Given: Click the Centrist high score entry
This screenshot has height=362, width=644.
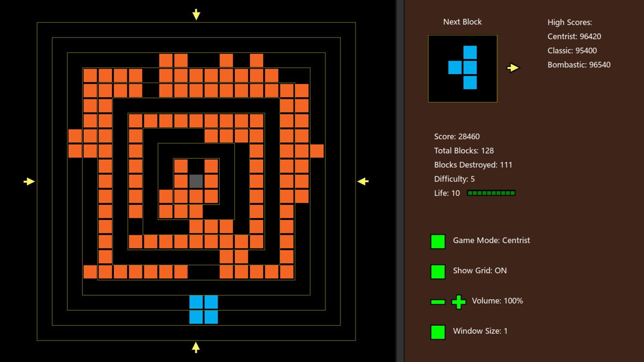Looking at the screenshot, I should pyautogui.click(x=574, y=37).
